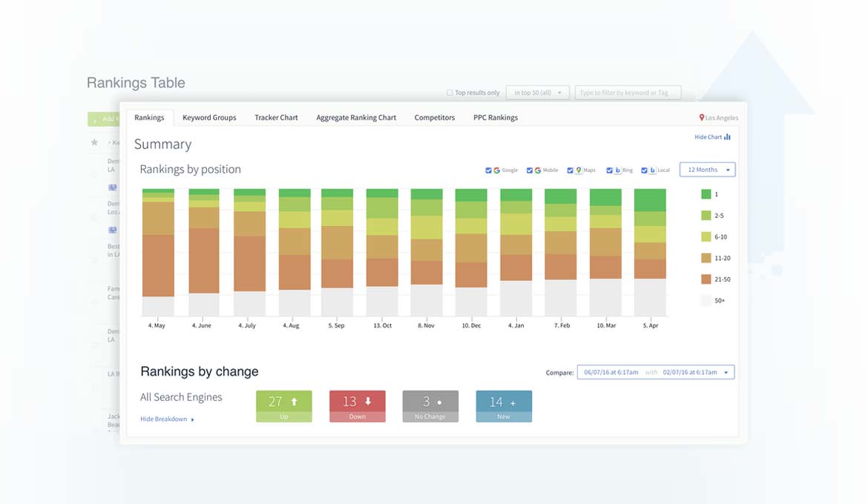
Task: Open the 12 Months time range dropdown
Action: (707, 170)
